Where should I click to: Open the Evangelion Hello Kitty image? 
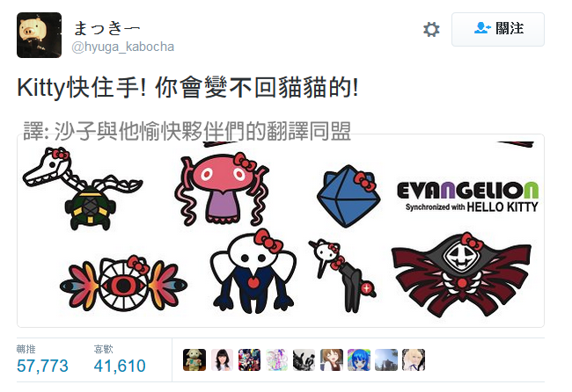click(x=281, y=230)
